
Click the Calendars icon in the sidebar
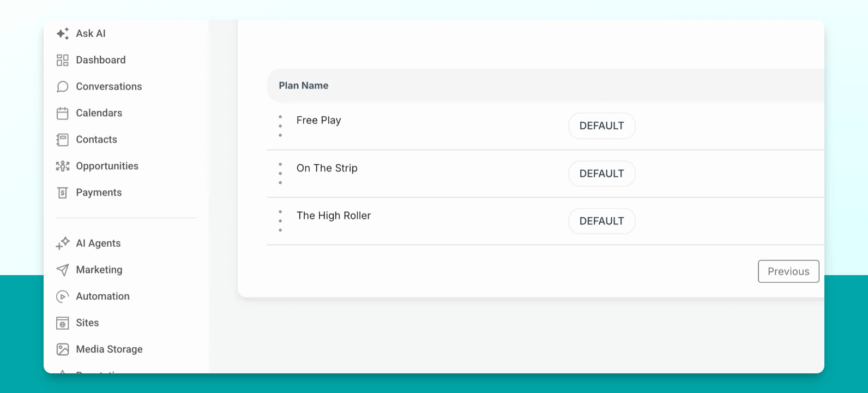click(63, 113)
